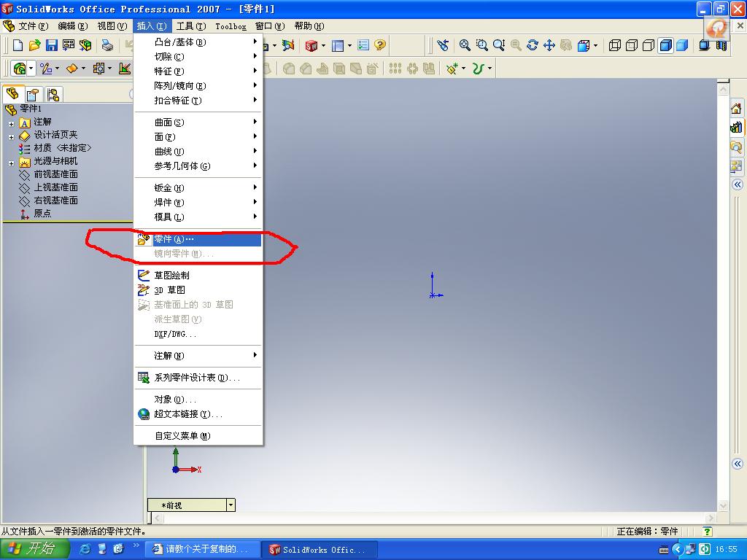Switch to Hidden Lines Removed display
The width and height of the screenshot is (747, 560).
tap(649, 45)
